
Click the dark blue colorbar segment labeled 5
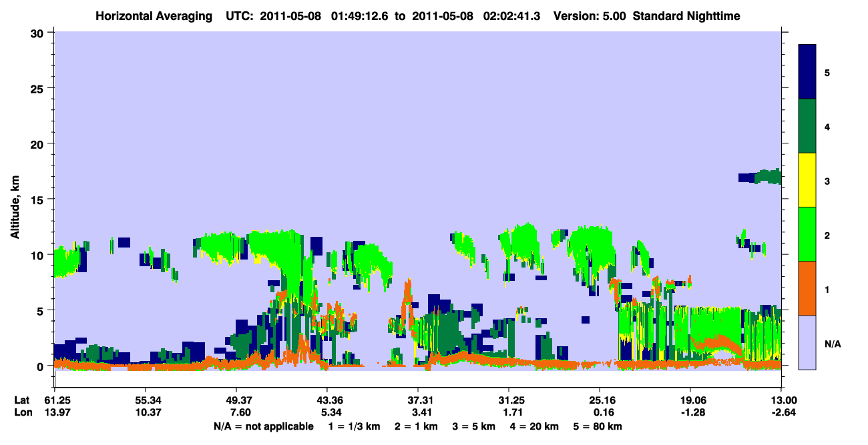coord(807,72)
